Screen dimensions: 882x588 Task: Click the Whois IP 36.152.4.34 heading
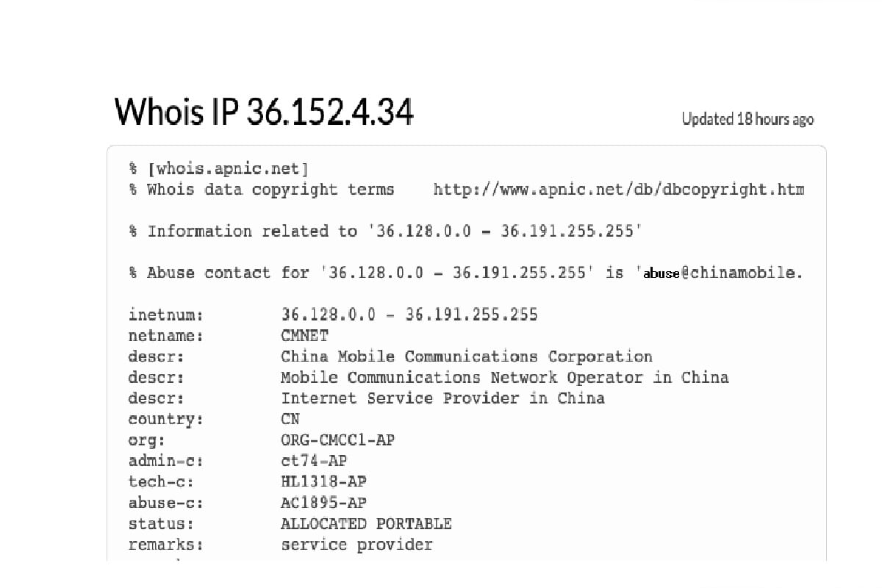point(264,112)
